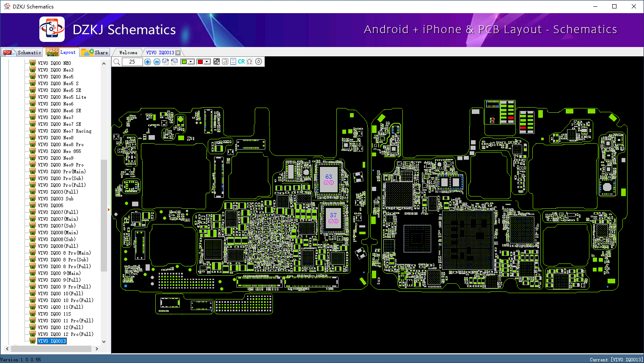Open VIVO IQOO Neo7 Racing layout
The height and width of the screenshot is (363, 644).
point(65,131)
